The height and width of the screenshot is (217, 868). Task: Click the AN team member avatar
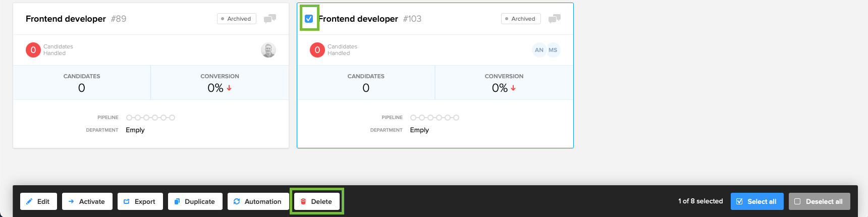coord(539,50)
